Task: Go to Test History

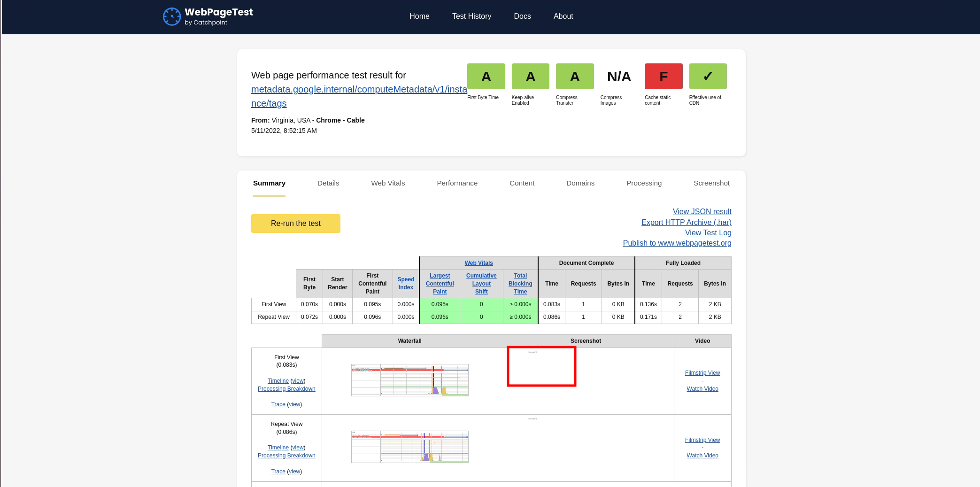Action: coord(471,16)
